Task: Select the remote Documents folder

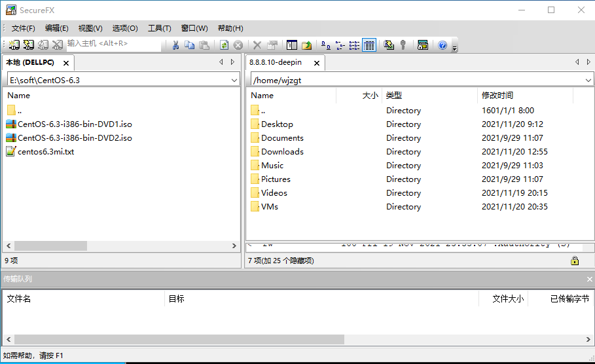Action: point(277,137)
